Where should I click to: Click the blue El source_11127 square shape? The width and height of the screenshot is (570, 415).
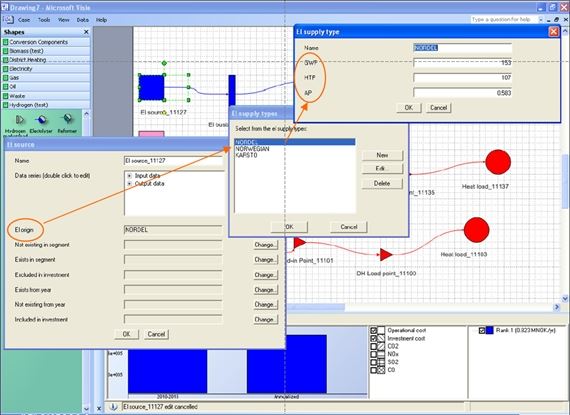(x=151, y=88)
